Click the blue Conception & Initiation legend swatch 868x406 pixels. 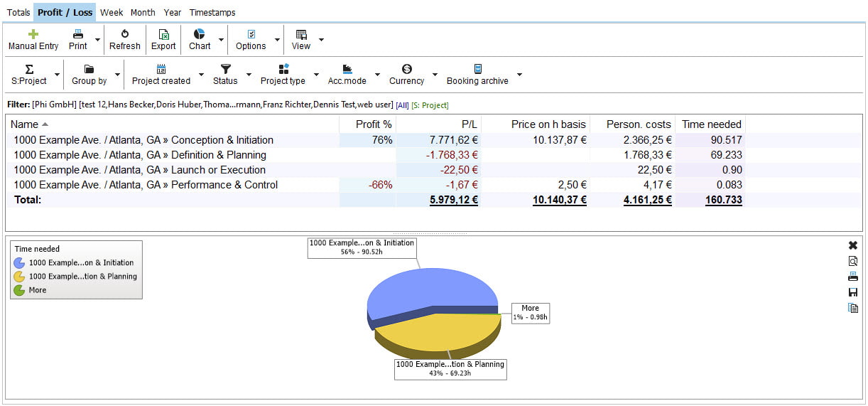(19, 263)
